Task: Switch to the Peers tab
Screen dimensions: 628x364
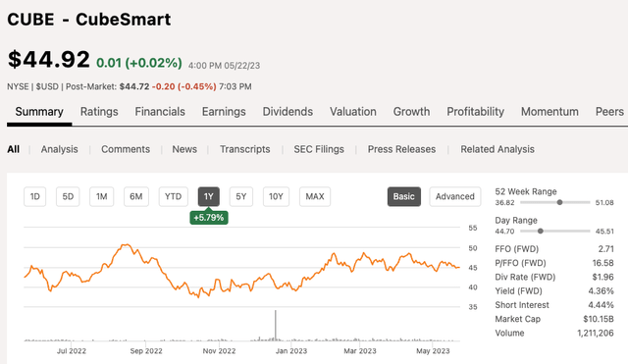Action: (x=609, y=112)
